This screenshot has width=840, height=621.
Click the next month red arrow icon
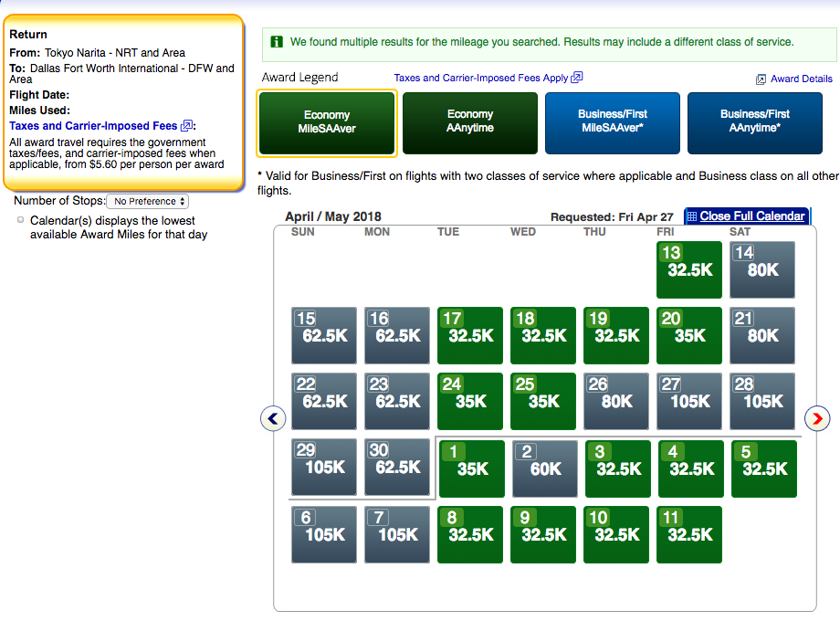coord(817,418)
